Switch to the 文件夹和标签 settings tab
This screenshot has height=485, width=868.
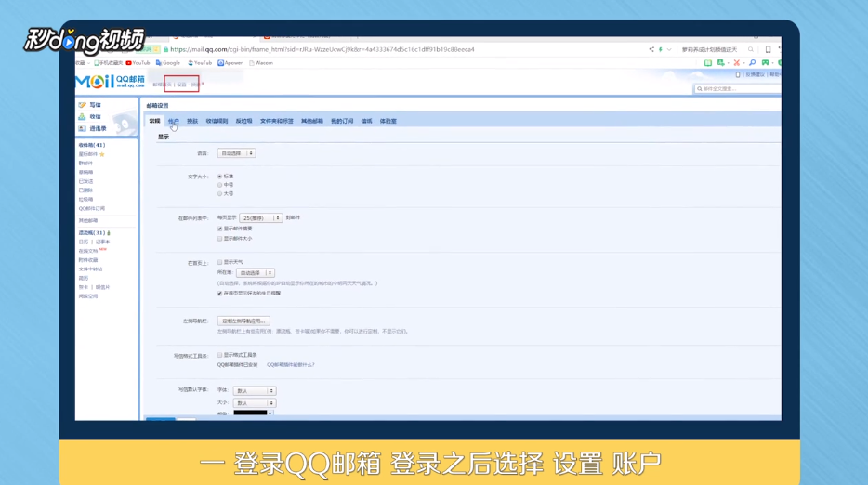[276, 121]
